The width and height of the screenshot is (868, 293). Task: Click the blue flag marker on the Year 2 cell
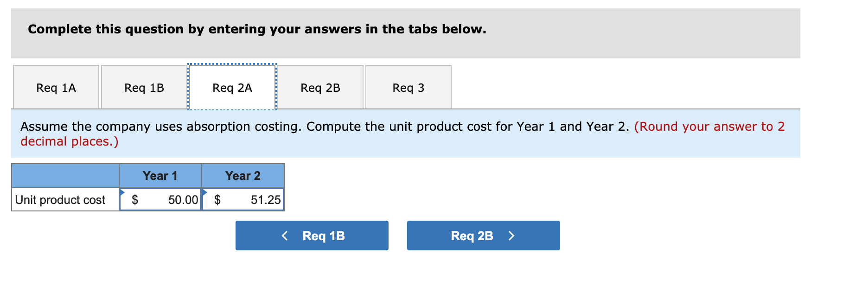click(x=204, y=192)
